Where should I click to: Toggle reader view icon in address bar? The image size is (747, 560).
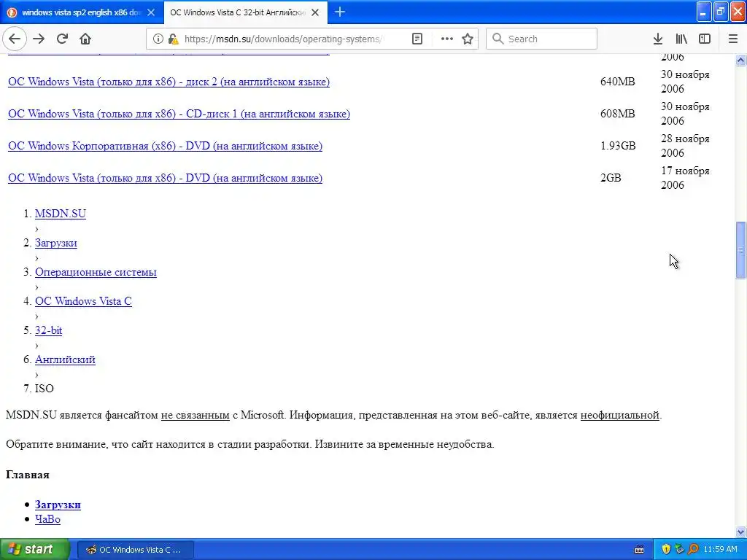coord(417,39)
